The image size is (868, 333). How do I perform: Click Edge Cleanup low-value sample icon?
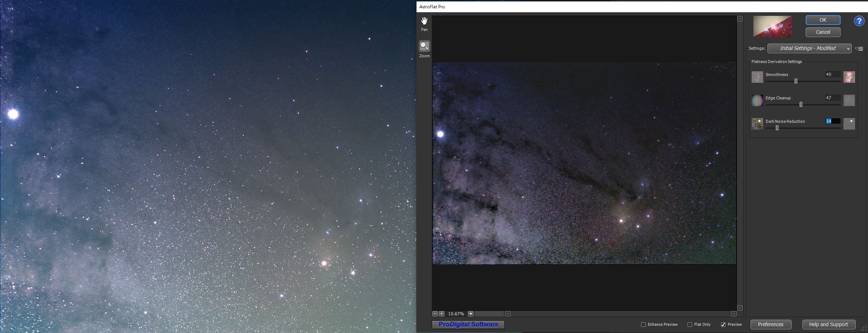pos(757,100)
